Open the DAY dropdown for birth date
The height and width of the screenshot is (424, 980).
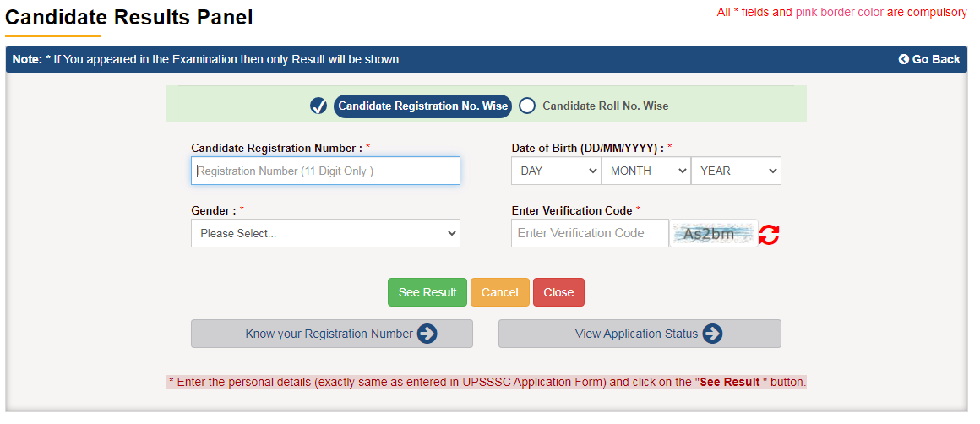[x=556, y=171]
